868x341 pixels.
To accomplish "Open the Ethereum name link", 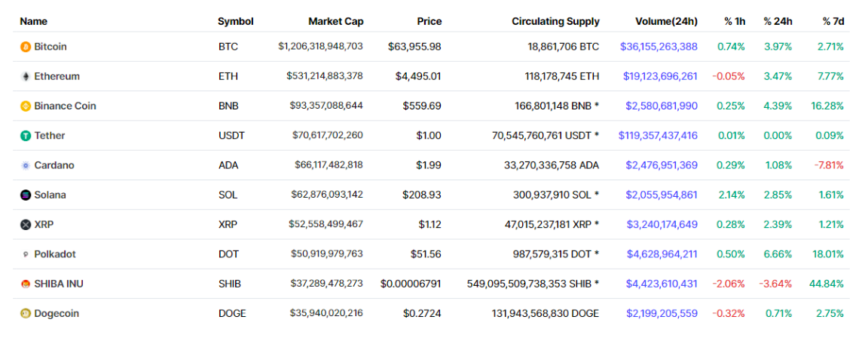I will [x=57, y=76].
